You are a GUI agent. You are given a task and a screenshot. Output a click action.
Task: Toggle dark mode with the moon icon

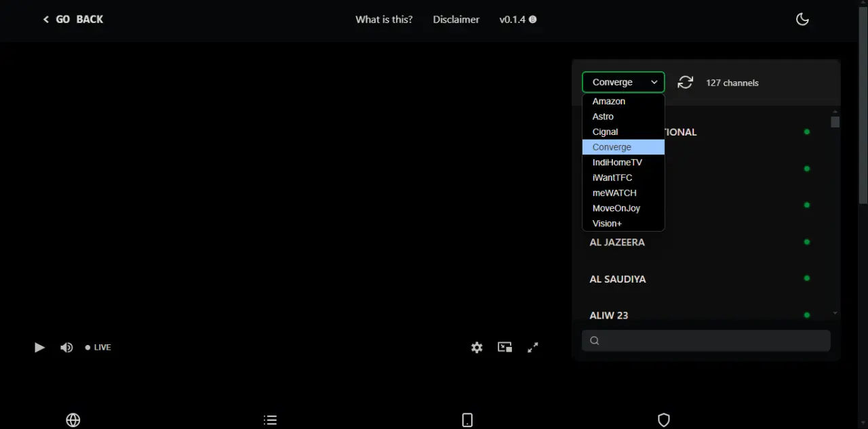click(x=802, y=20)
